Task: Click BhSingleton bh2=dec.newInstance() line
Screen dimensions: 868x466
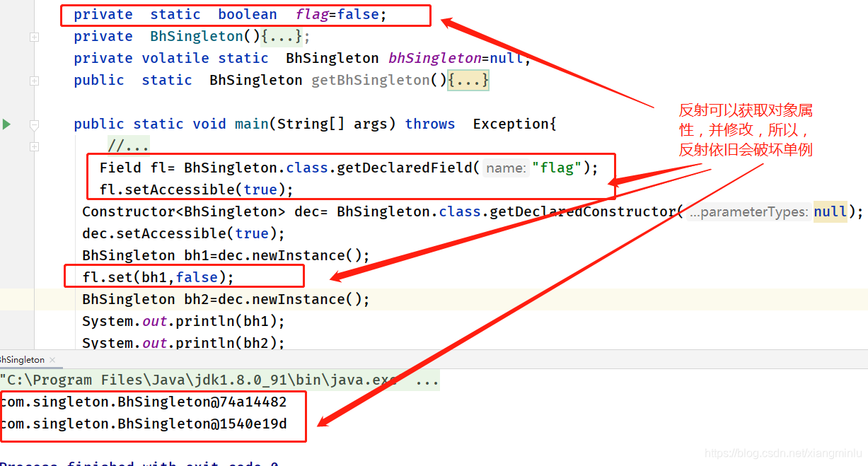Action: pos(226,300)
